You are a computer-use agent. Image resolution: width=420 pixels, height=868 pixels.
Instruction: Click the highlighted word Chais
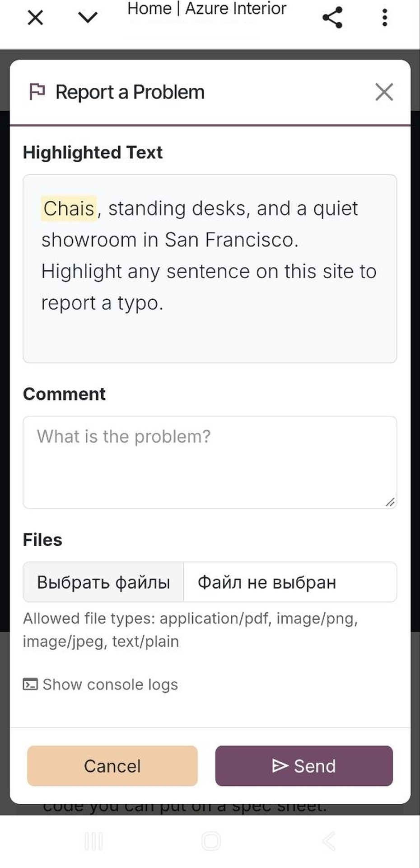click(x=69, y=208)
